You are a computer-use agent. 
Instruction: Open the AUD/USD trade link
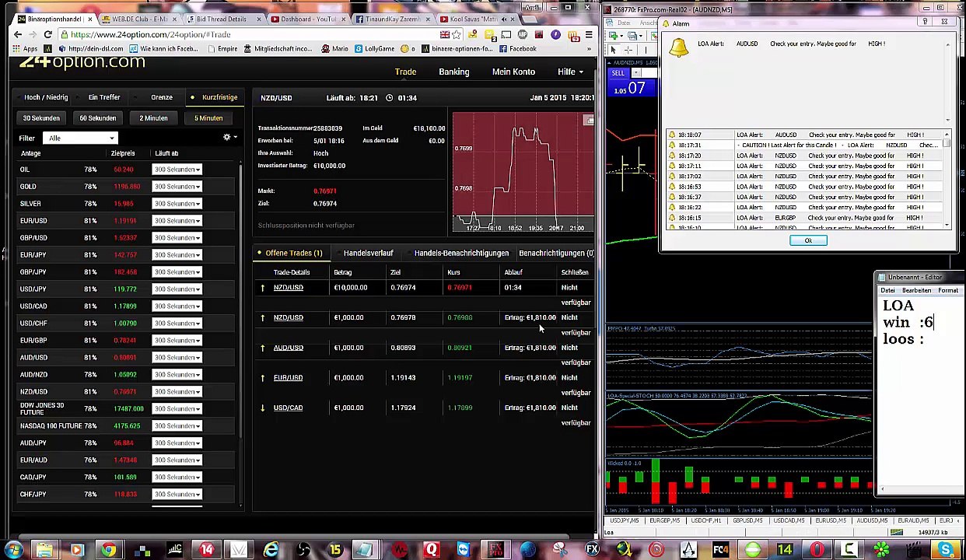288,348
